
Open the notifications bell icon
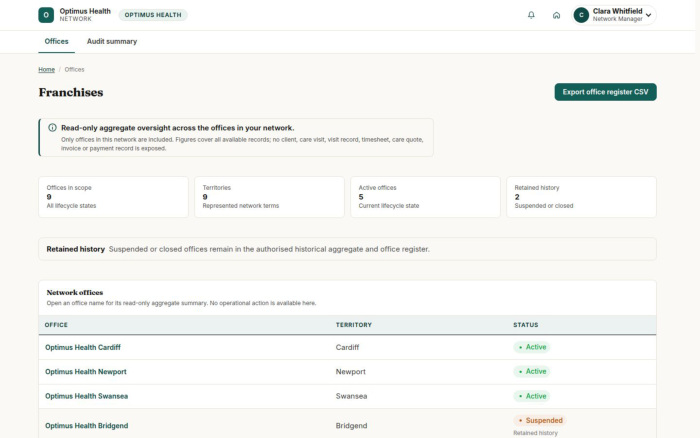pyautogui.click(x=531, y=15)
